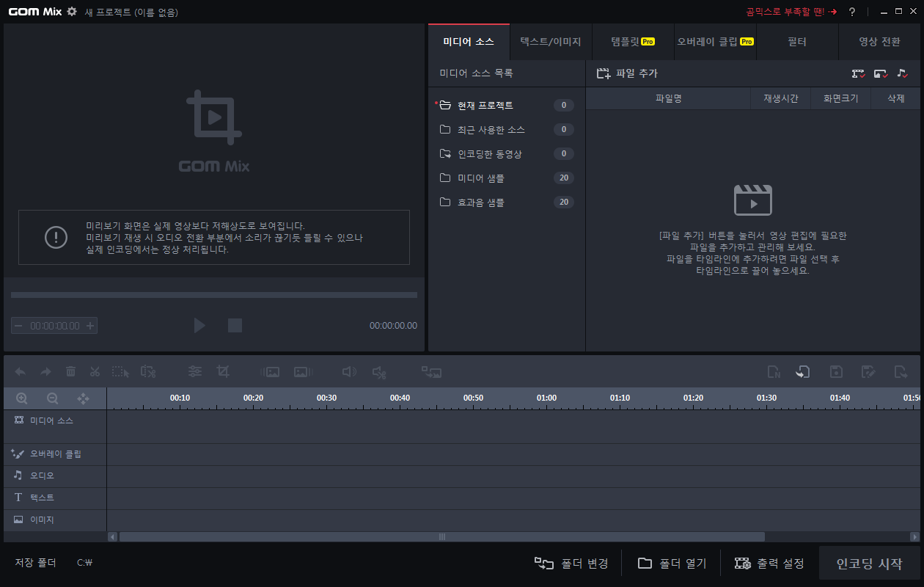Click the 인코딩 시작 button
924x587 pixels.
click(x=869, y=564)
